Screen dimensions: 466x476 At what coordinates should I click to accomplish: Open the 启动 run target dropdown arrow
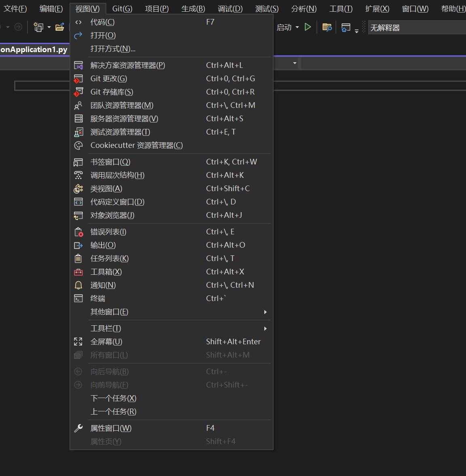(297, 27)
